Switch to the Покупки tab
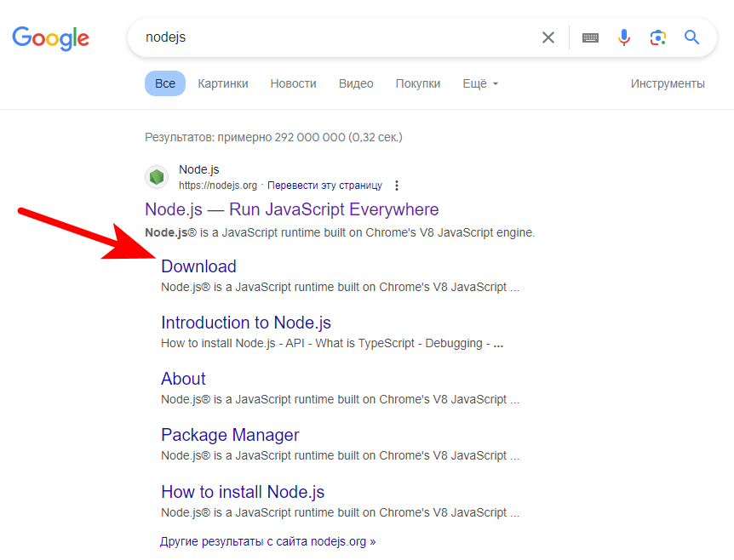The image size is (734, 560). 417,83
